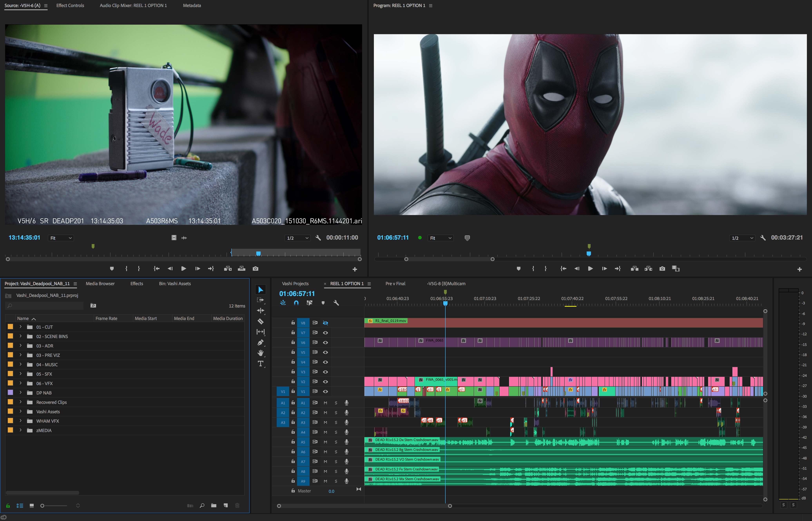This screenshot has width=812, height=521.
Task: Solo audio track A5
Action: pos(336,442)
